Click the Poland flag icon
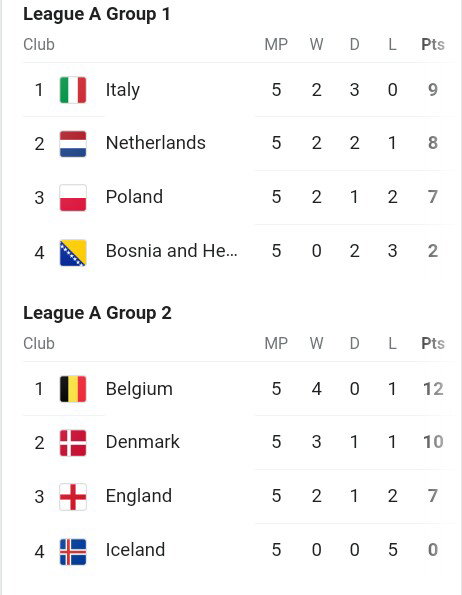 [73, 198]
